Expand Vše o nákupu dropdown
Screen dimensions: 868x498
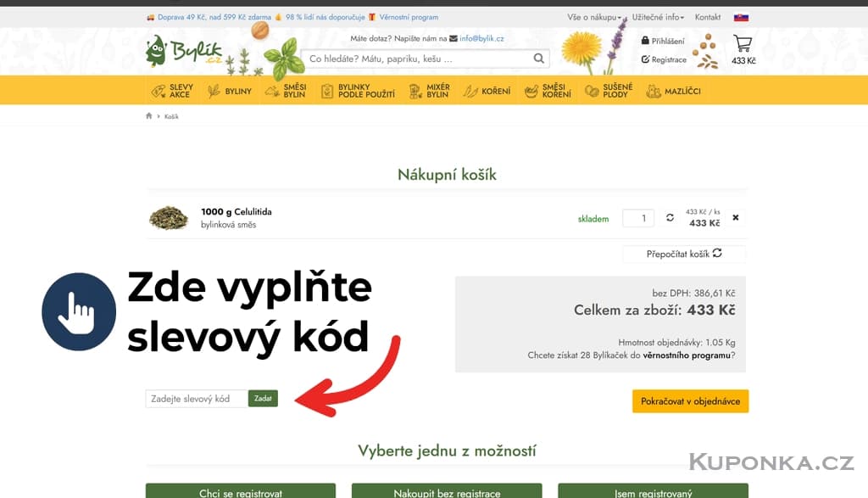pos(594,17)
